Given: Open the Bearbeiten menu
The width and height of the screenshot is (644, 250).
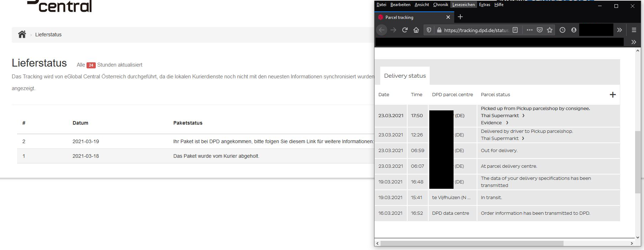Looking at the screenshot, I should (x=400, y=5).
